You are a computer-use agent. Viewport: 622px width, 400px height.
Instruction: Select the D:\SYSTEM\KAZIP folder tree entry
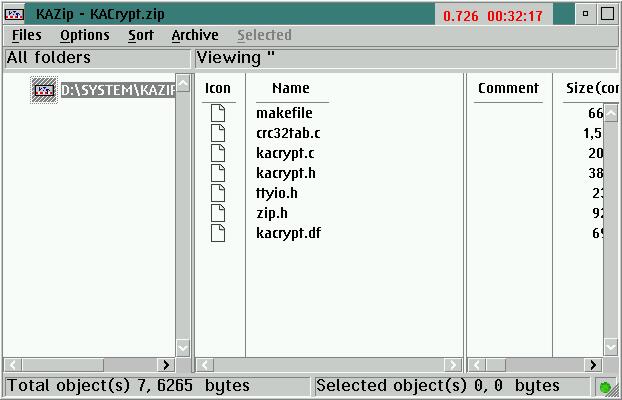point(118,90)
